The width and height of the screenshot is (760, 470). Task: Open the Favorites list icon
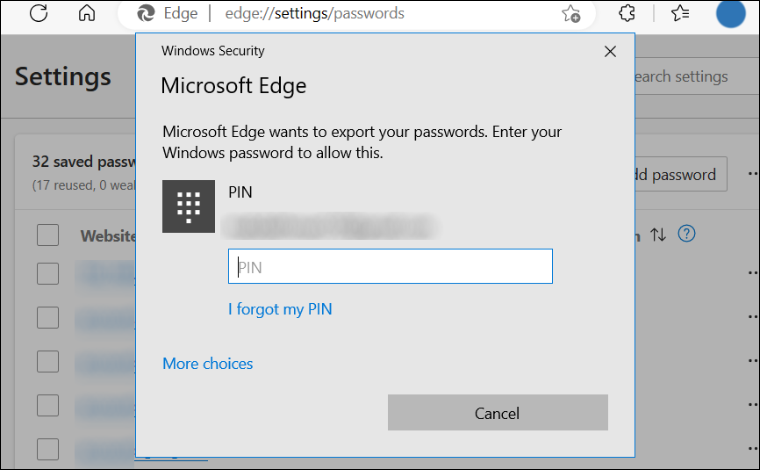click(680, 13)
